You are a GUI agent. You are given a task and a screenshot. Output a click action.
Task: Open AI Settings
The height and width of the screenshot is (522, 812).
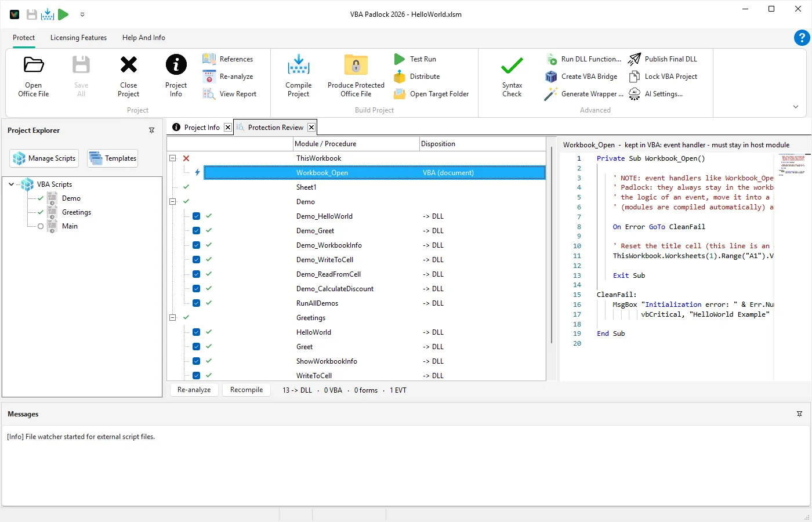pos(656,94)
